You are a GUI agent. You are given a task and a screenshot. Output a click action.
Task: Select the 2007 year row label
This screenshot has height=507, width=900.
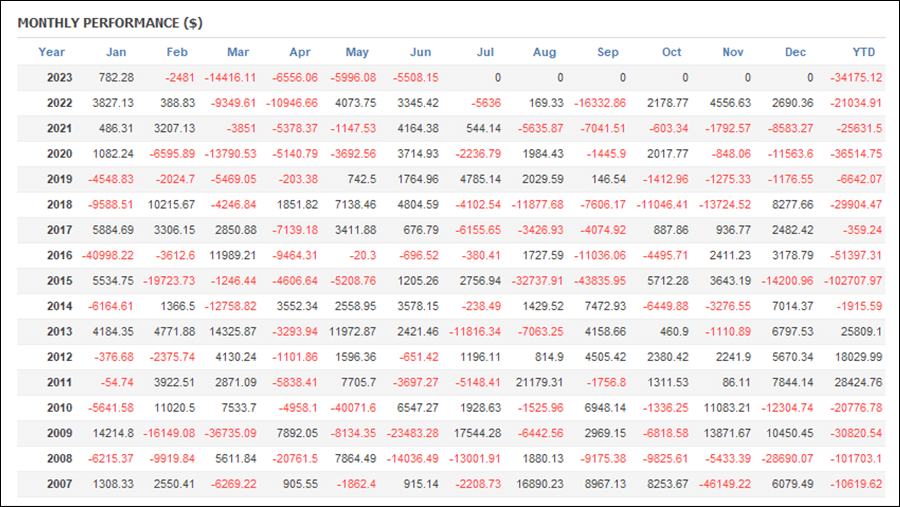(59, 484)
